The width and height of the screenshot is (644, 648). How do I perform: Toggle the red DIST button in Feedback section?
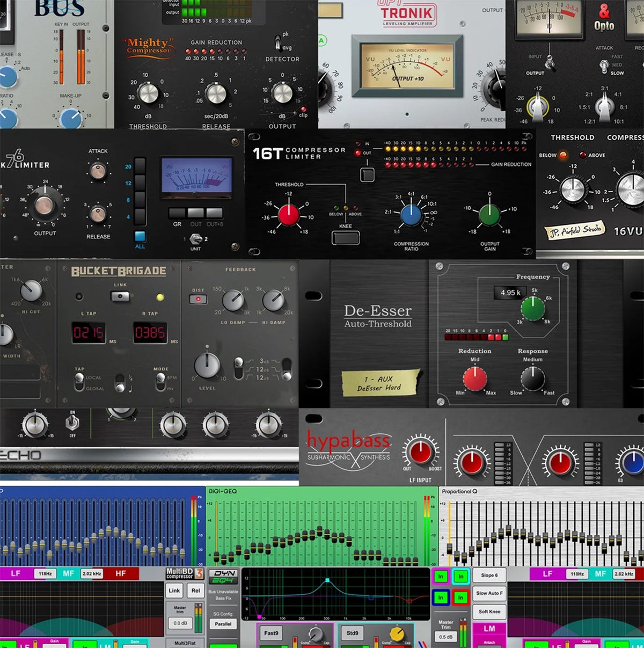tap(198, 299)
